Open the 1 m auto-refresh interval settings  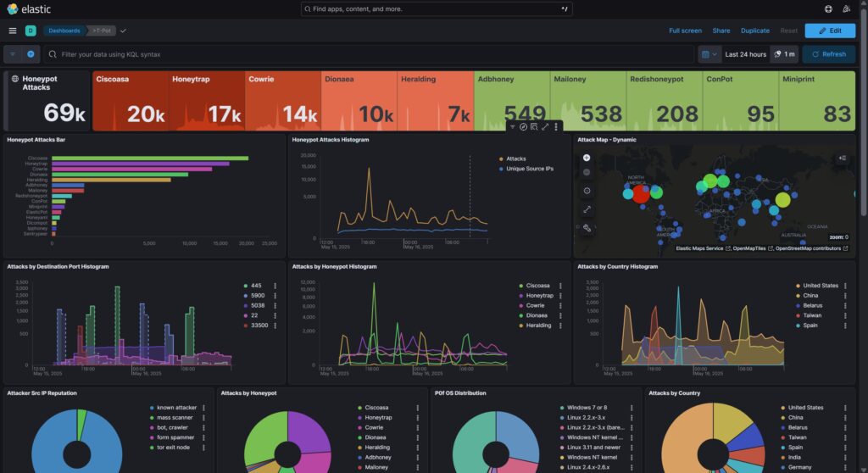784,54
